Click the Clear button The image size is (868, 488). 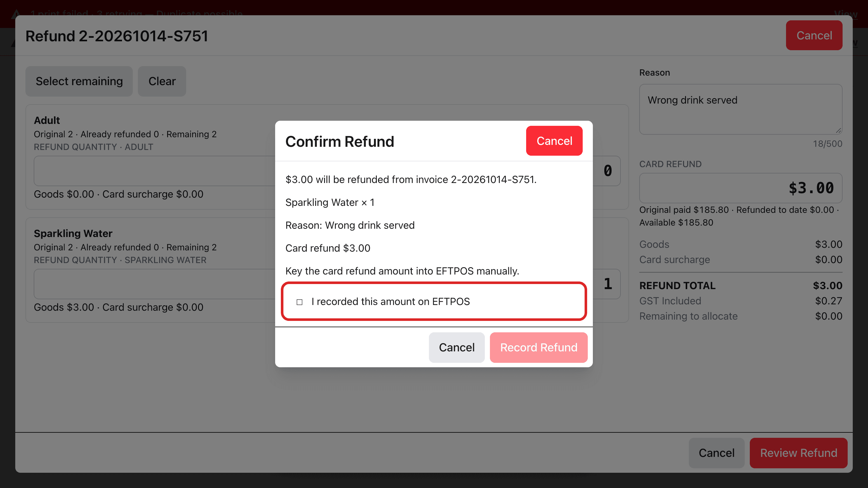tap(162, 81)
